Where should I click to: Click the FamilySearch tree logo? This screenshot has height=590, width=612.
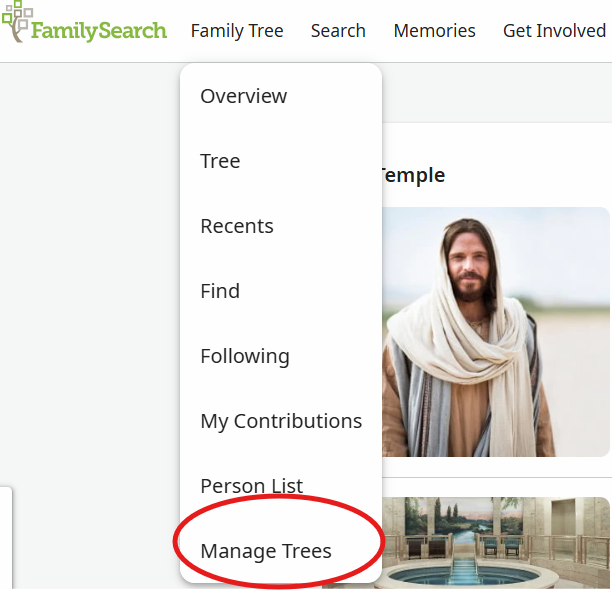click(x=84, y=23)
